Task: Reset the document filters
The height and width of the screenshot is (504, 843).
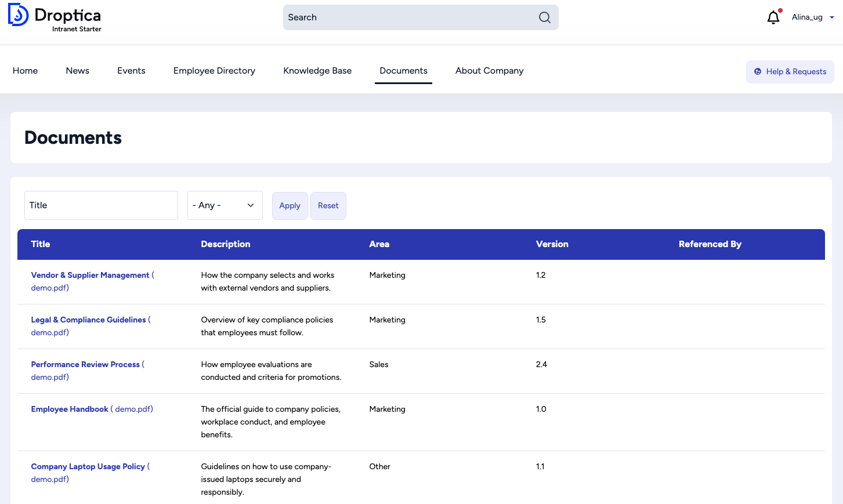Action: (x=328, y=205)
